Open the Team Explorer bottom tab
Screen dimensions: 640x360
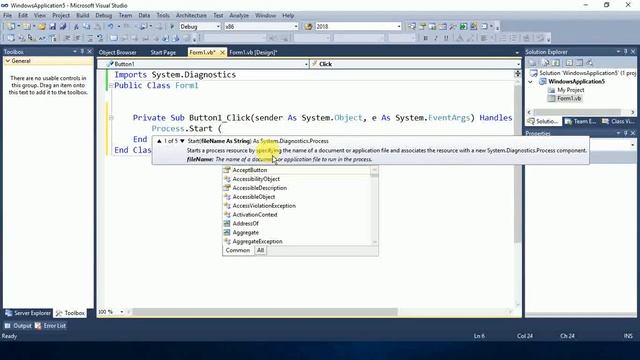tap(580, 121)
